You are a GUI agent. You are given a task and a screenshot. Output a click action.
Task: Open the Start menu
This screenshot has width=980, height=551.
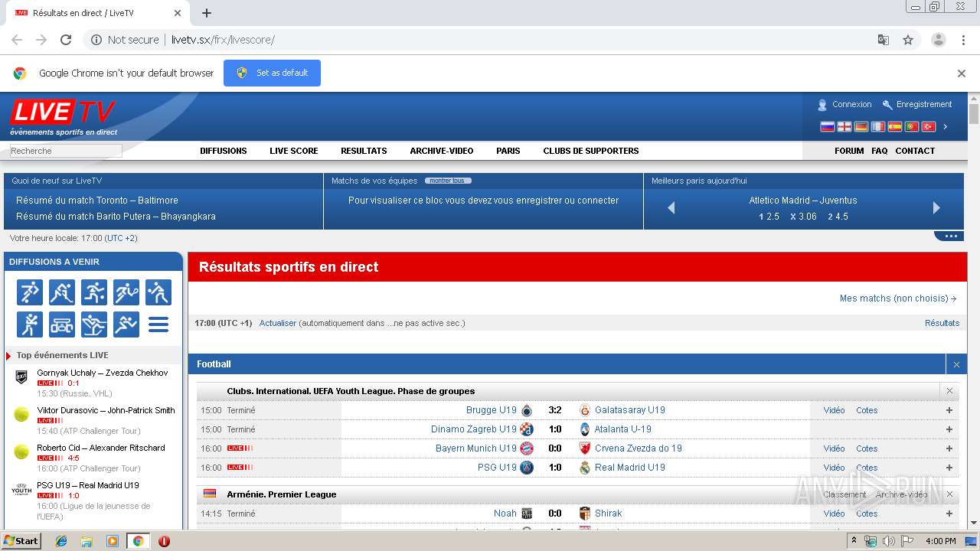[21, 540]
